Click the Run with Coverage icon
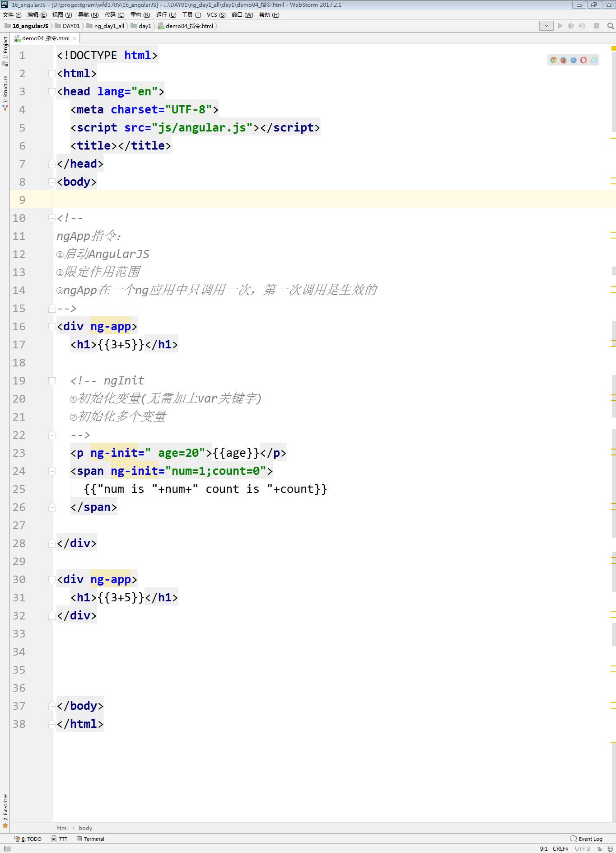This screenshot has height=853, width=616. (x=583, y=26)
